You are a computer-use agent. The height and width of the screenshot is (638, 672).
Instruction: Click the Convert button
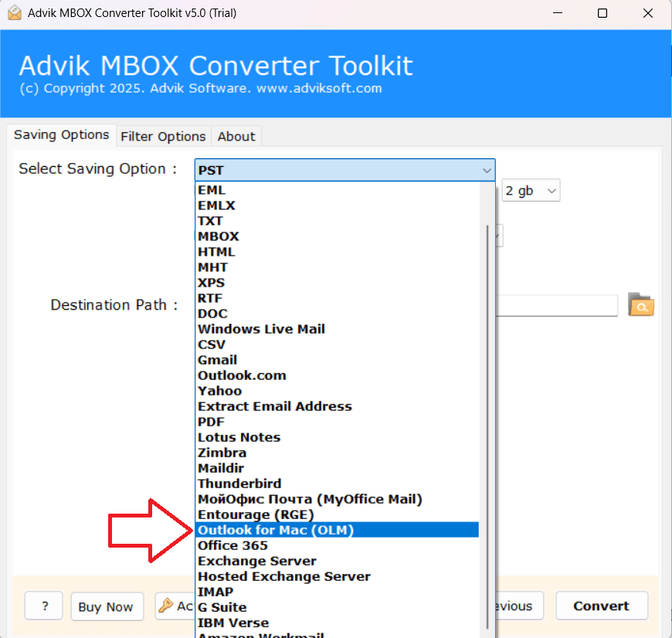tap(601, 606)
